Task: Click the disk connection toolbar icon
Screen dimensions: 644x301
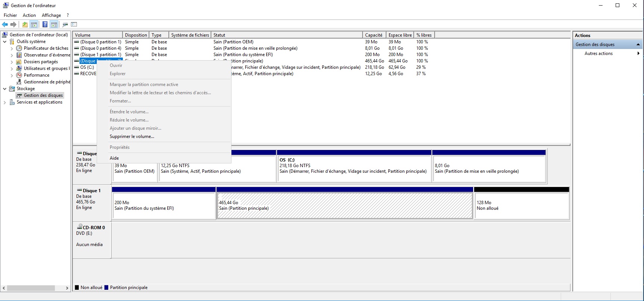Action: [65, 25]
